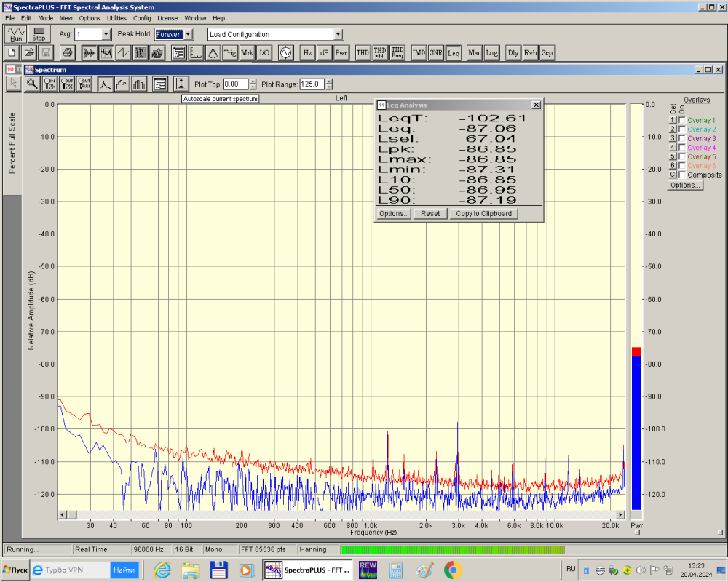Turn on Overlay 4 checkbox
728x582 pixels.
(x=682, y=148)
